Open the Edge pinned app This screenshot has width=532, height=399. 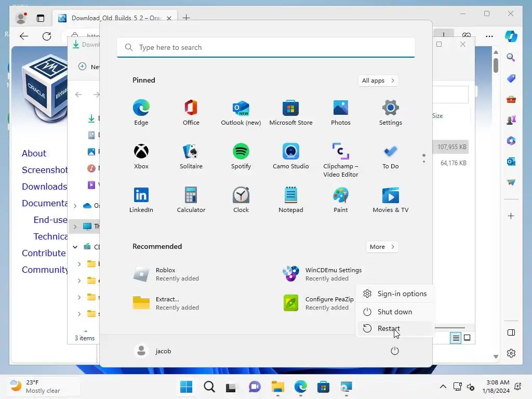pyautogui.click(x=141, y=113)
